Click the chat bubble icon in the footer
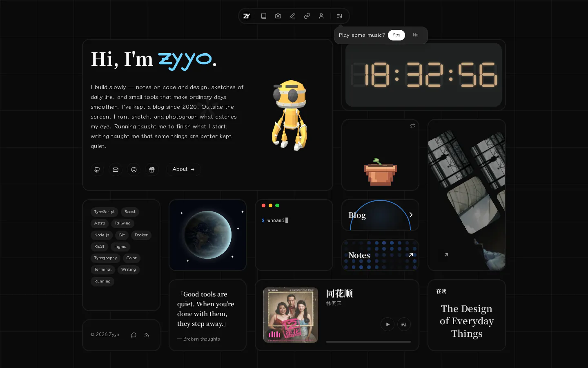 click(134, 335)
